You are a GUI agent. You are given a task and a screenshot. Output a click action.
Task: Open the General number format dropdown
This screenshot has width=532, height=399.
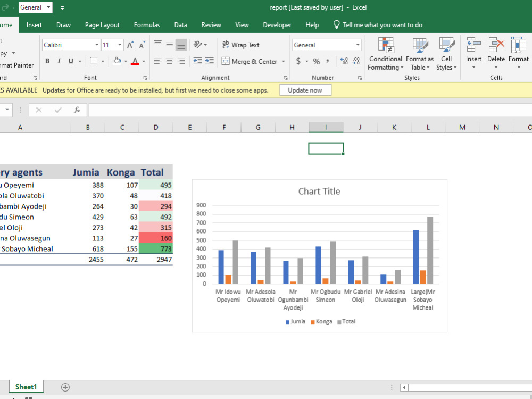358,45
